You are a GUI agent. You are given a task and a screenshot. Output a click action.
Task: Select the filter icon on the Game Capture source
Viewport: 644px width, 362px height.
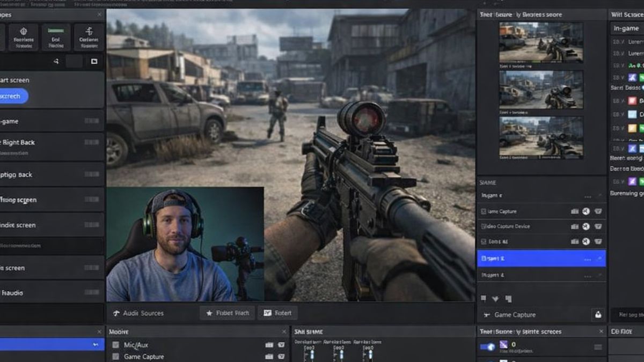pyautogui.click(x=598, y=211)
